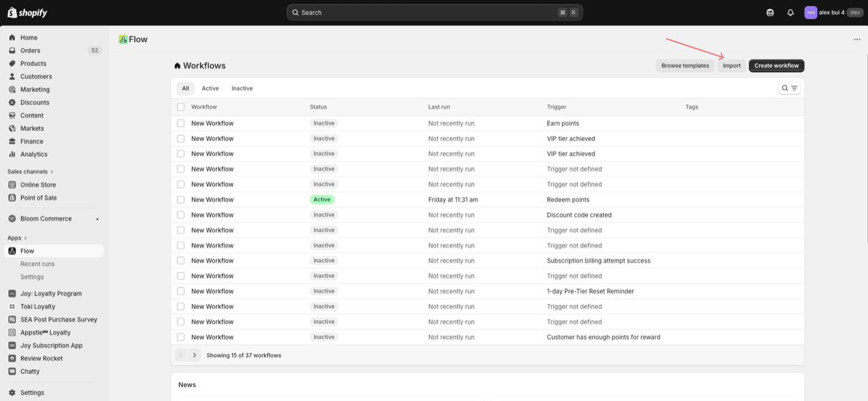This screenshot has height=401, width=868.
Task: Sort by the Status column header
Action: [x=318, y=107]
